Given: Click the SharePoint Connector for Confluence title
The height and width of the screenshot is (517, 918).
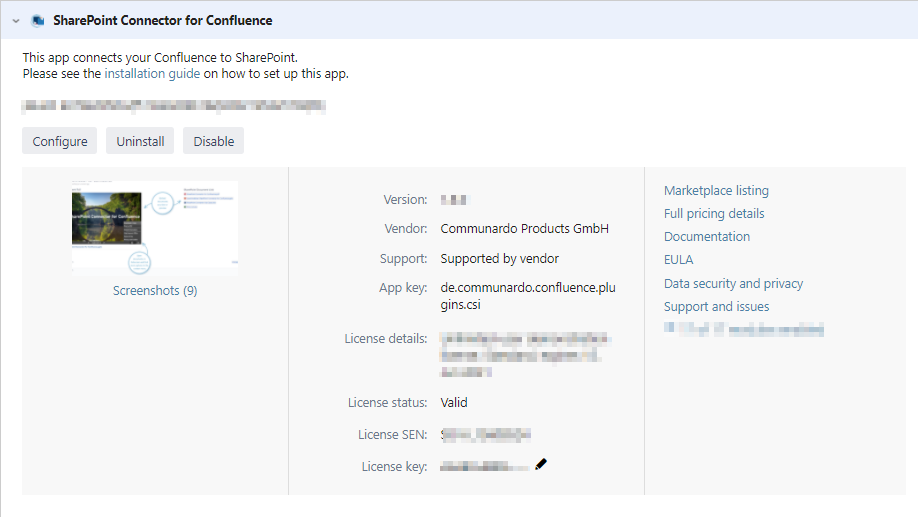Looking at the screenshot, I should (162, 20).
